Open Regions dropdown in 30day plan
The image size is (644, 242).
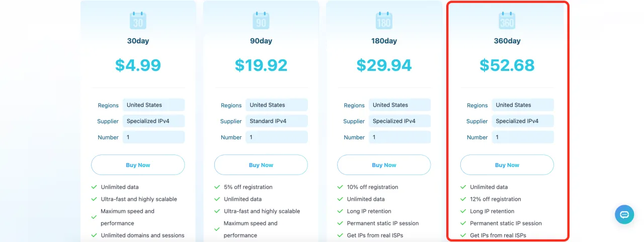tap(153, 105)
